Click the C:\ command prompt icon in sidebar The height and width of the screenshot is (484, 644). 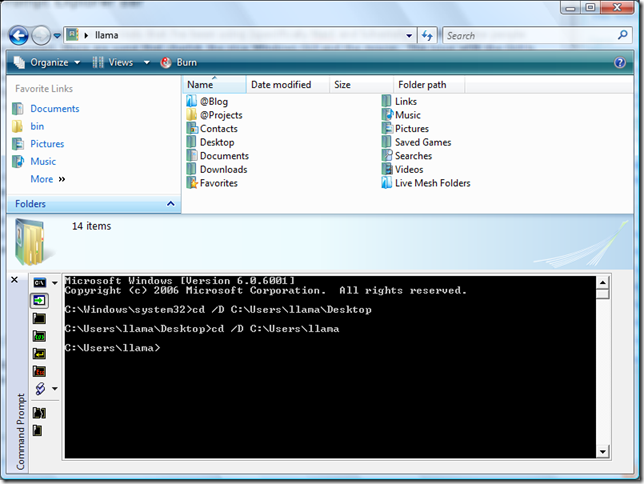(39, 283)
